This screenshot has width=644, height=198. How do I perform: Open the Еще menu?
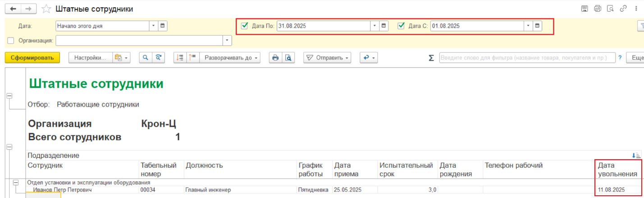(637, 58)
